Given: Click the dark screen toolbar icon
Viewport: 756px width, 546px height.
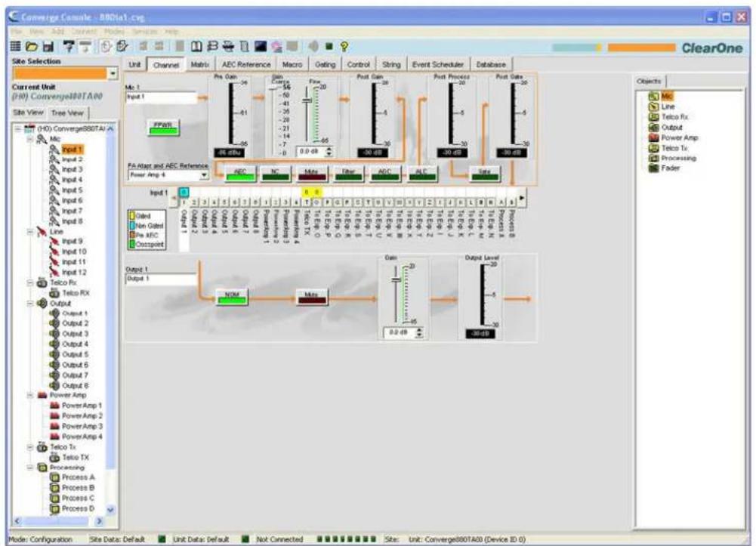Looking at the screenshot, I should (261, 46).
